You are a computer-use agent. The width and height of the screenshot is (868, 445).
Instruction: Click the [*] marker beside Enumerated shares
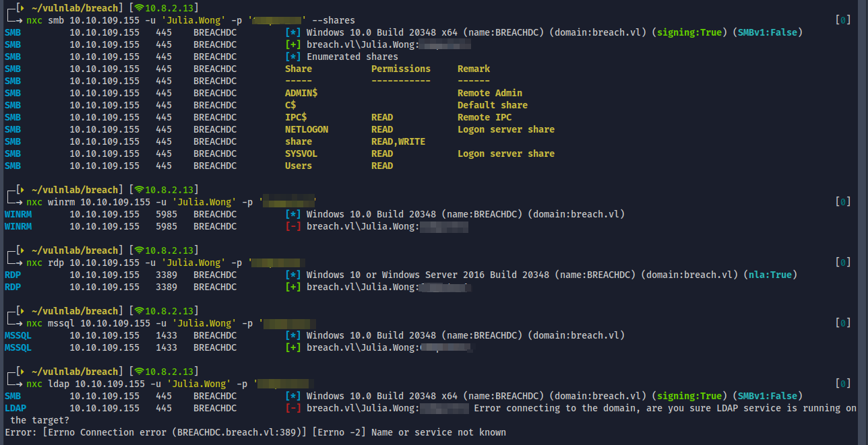(293, 57)
